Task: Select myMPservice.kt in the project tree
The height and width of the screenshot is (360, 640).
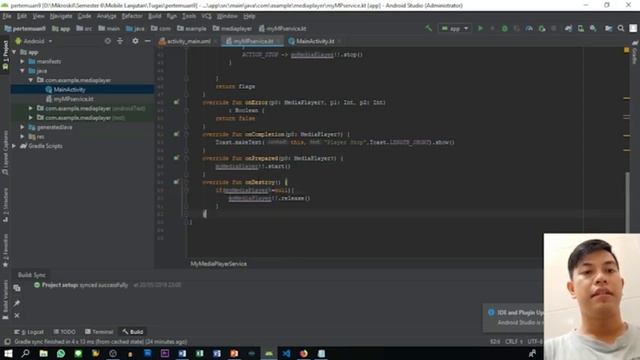Action: pyautogui.click(x=73, y=99)
